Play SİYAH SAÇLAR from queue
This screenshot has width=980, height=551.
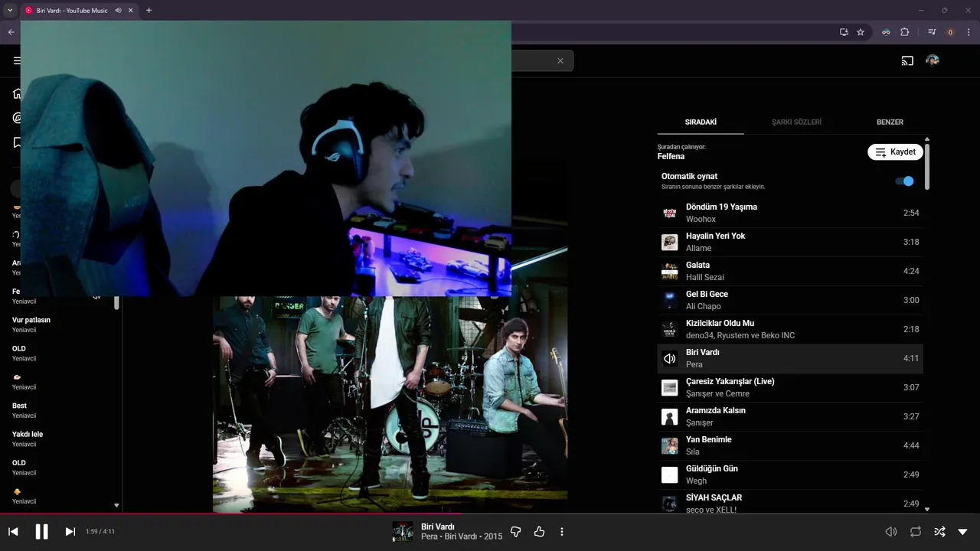790,501
